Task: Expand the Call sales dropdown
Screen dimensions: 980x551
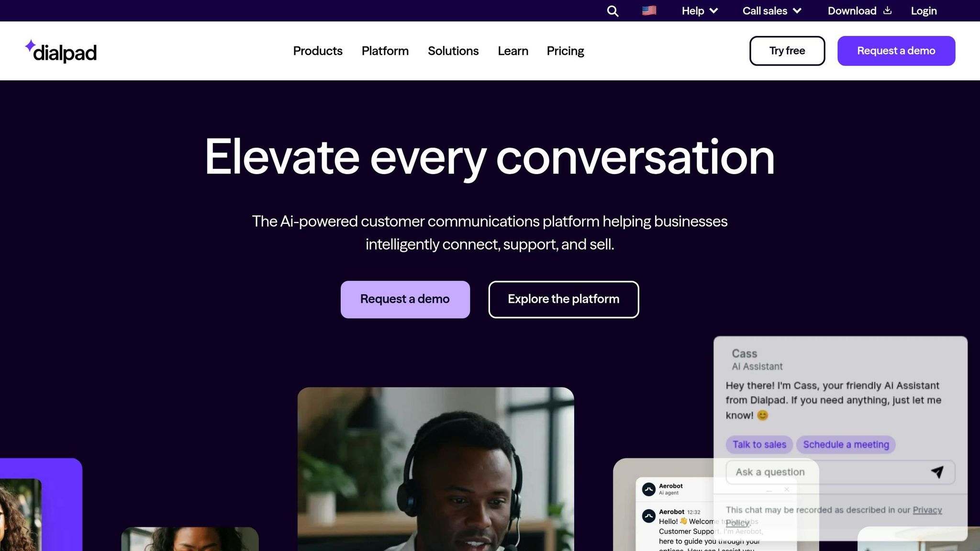Action: (x=772, y=11)
